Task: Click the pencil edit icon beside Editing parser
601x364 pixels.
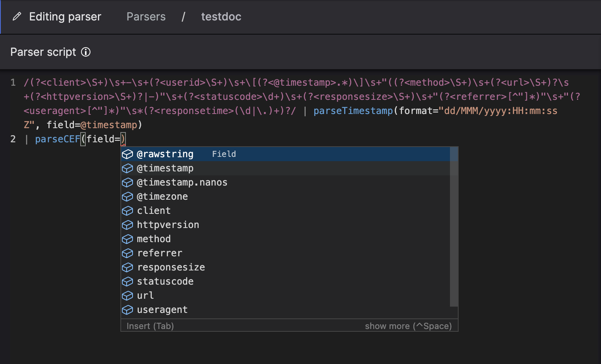Action: (17, 17)
